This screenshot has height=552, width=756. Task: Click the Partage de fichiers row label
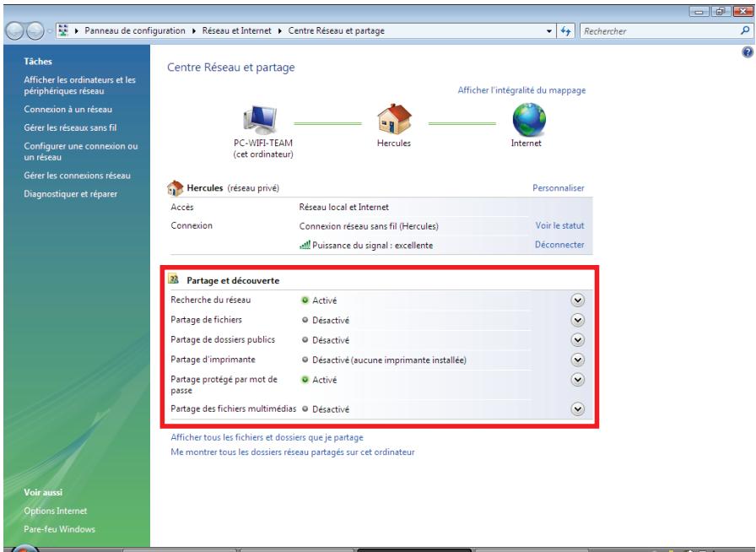tap(207, 319)
